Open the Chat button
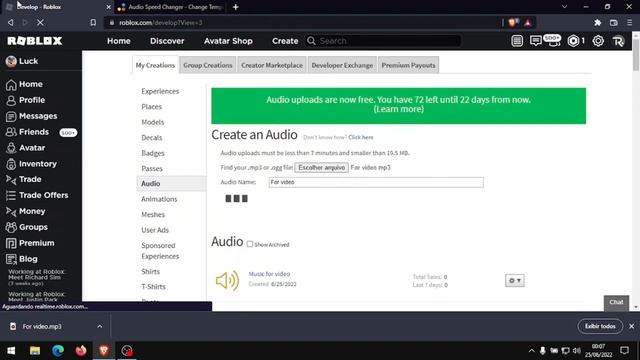This screenshot has height=360, width=640. tap(616, 302)
